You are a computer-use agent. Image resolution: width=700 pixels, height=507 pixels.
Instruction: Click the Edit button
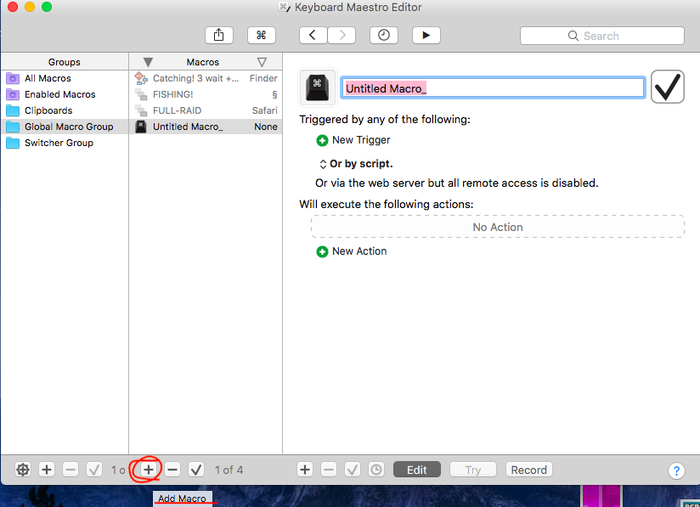coord(417,470)
